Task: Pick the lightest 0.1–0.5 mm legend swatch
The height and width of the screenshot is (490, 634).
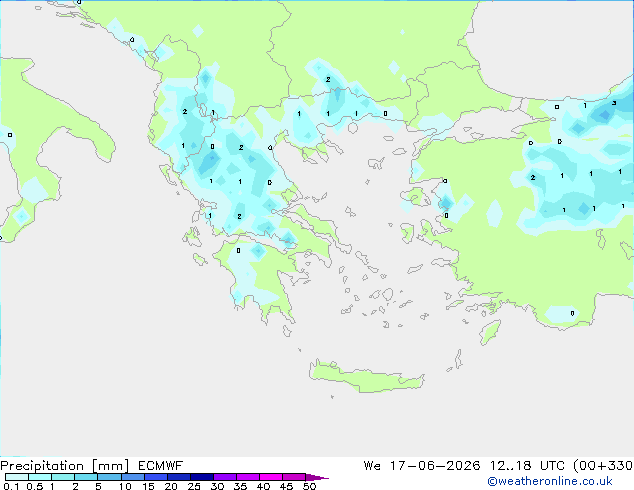Action: coord(17,477)
